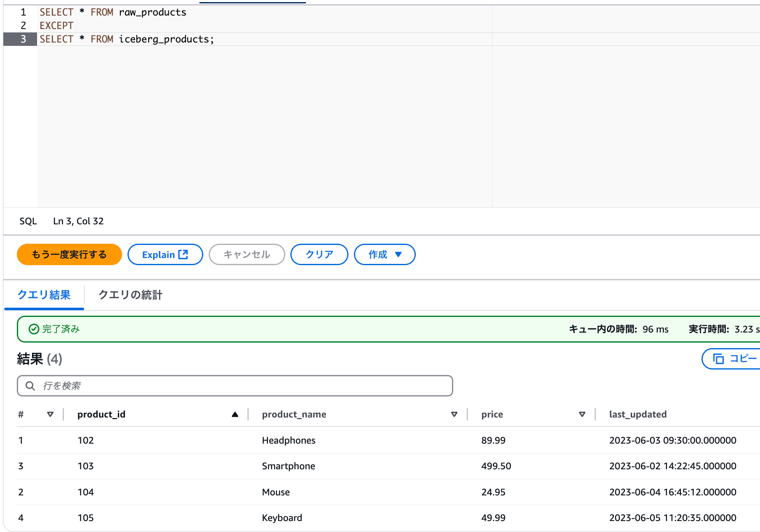Click timestamp 2023-06-04 16:45:12.000000
The width and height of the screenshot is (760, 532).
673,492
